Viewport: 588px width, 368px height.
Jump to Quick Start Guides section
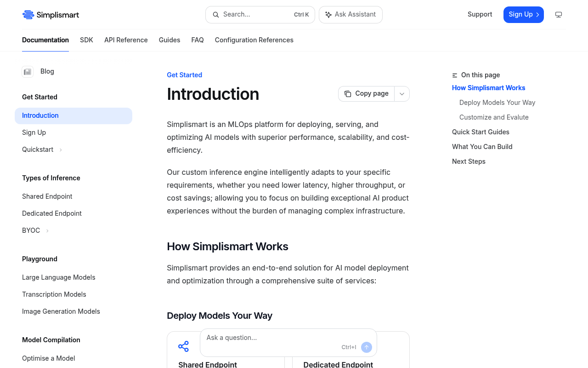click(481, 132)
